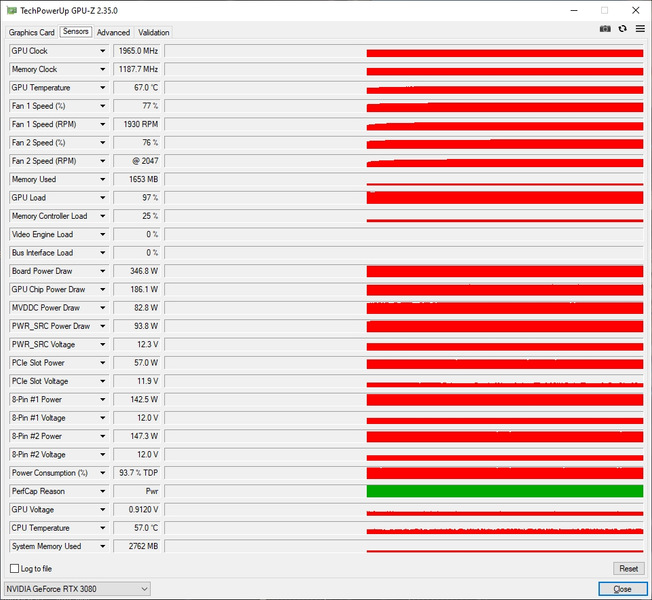Screen dimensions: 652x600
Task: Click the Fan 2 Speed value @ 2047
Action: [137, 161]
